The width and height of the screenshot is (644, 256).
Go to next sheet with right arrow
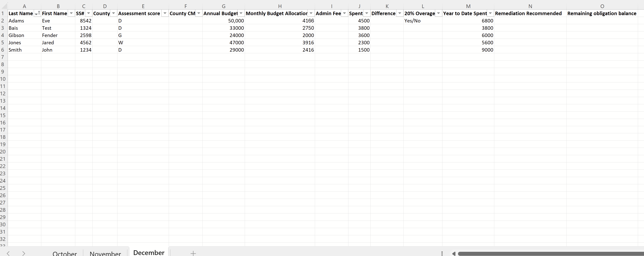(24, 253)
